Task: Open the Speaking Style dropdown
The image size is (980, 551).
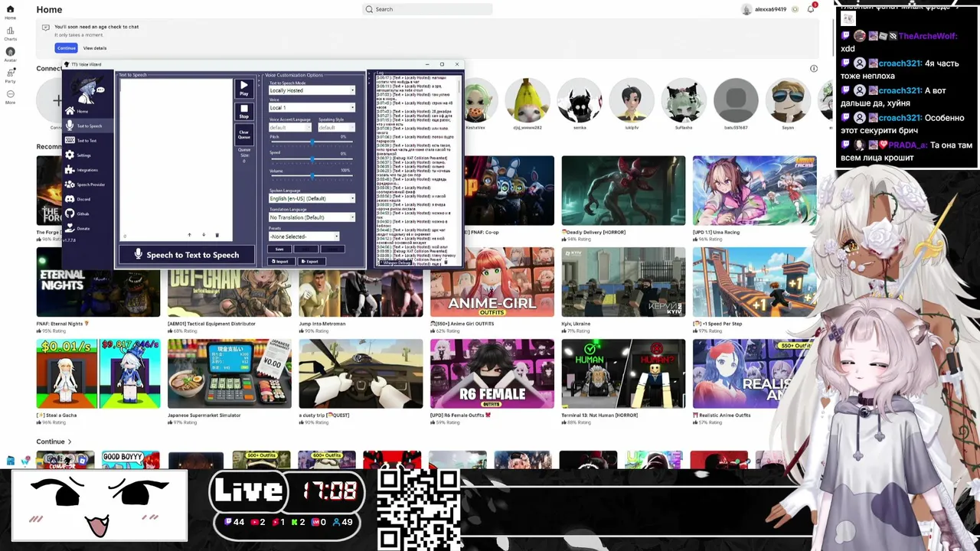Action: [337, 128]
